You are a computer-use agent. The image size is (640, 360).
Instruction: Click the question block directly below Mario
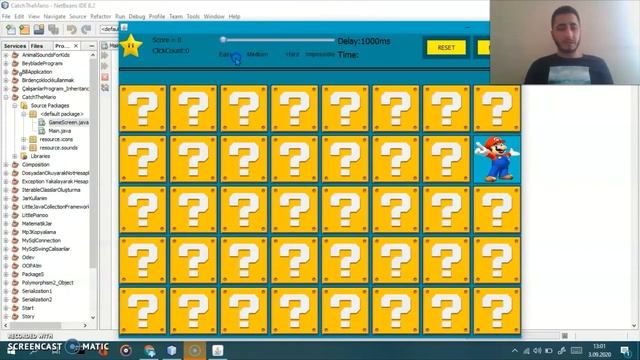point(497,210)
